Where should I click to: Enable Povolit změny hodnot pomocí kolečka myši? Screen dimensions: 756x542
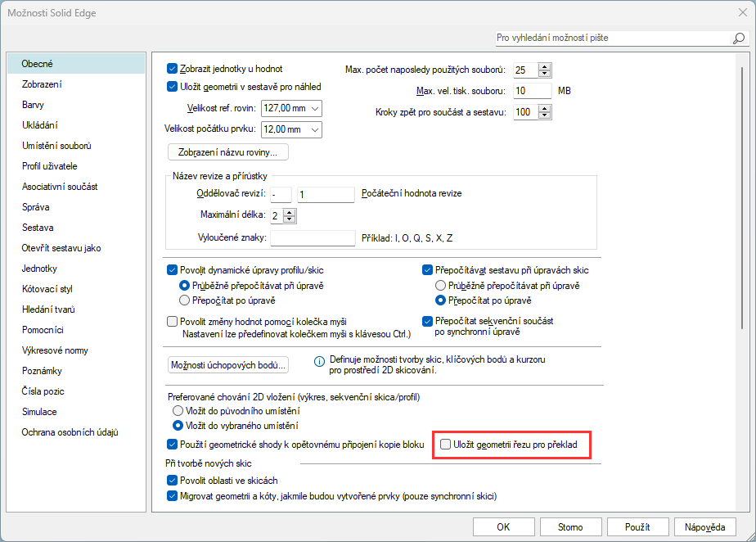tap(173, 322)
